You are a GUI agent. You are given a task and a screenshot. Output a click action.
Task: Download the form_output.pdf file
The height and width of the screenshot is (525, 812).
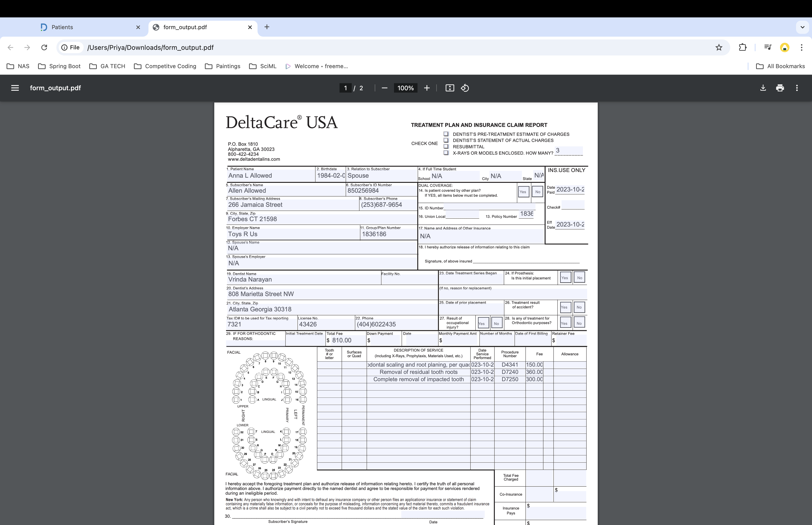(x=763, y=88)
